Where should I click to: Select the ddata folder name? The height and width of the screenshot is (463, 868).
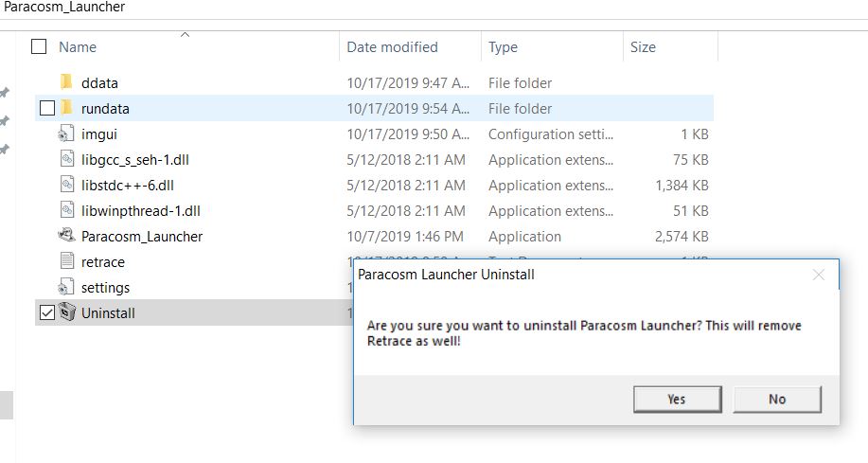pos(99,83)
